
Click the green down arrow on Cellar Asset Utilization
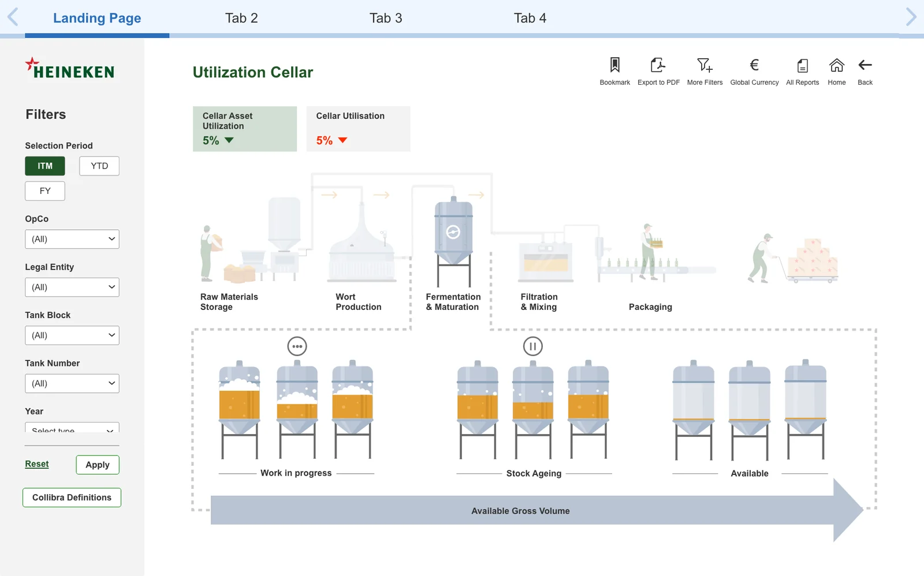click(229, 140)
